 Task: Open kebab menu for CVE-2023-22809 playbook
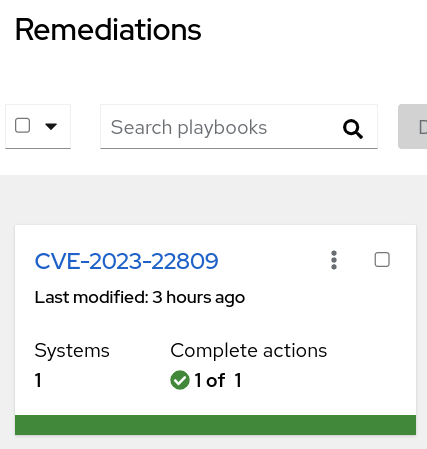pyautogui.click(x=334, y=260)
